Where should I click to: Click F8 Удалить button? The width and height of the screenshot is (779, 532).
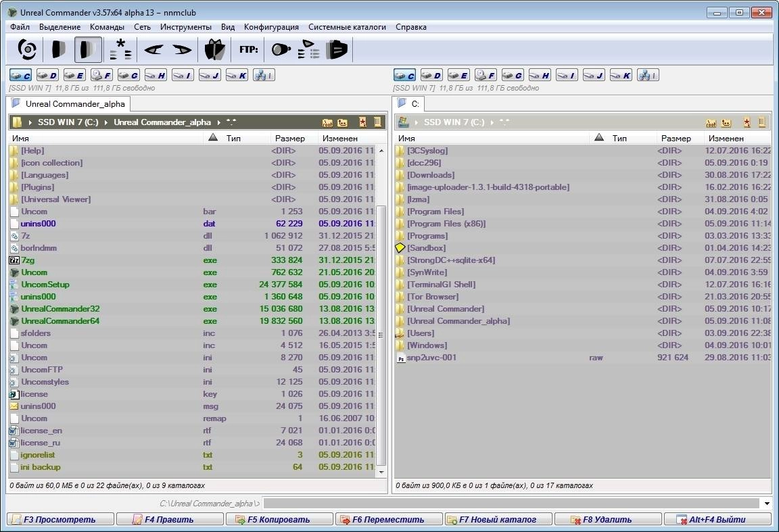pyautogui.click(x=608, y=519)
